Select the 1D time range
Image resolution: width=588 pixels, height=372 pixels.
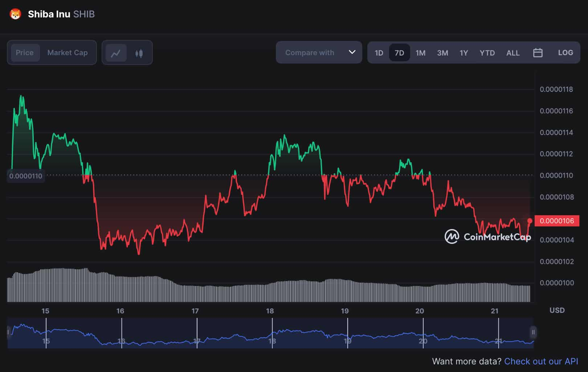pyautogui.click(x=379, y=53)
